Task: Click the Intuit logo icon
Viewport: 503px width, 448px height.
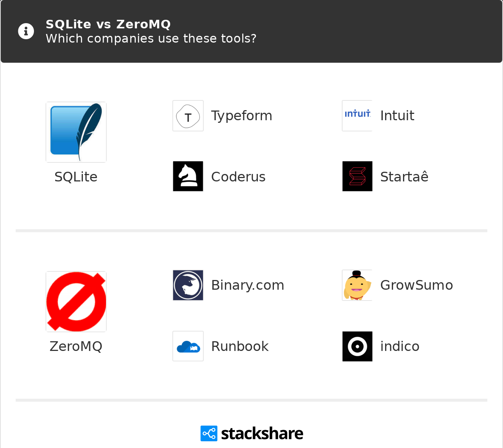Action: (x=357, y=116)
